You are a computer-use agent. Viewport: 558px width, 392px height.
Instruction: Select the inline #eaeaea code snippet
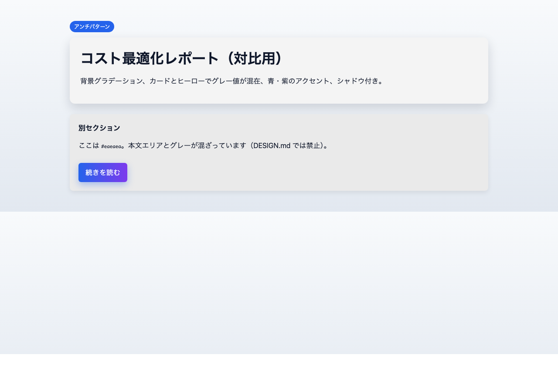111,145
